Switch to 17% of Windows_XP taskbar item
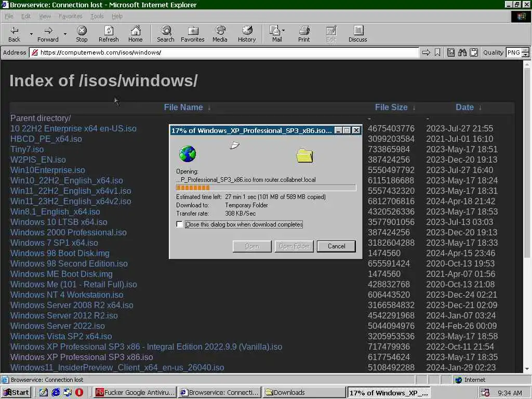532x399 pixels. pos(389,393)
